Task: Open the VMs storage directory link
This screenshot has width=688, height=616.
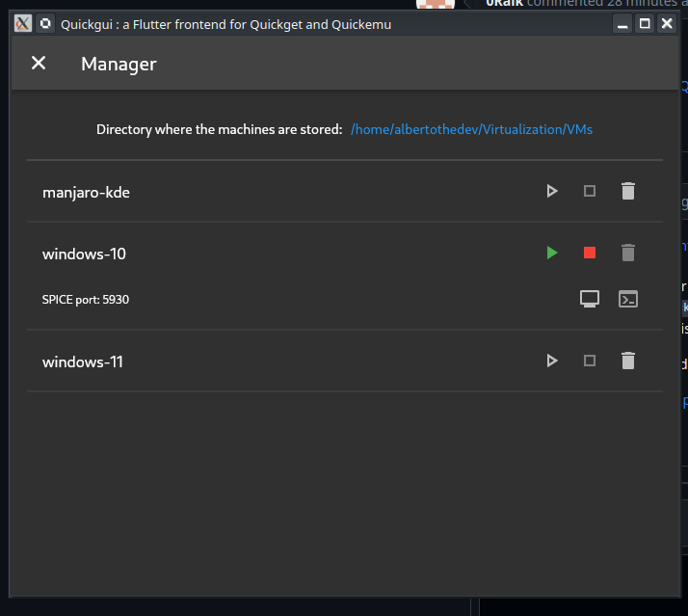Action: click(472, 129)
